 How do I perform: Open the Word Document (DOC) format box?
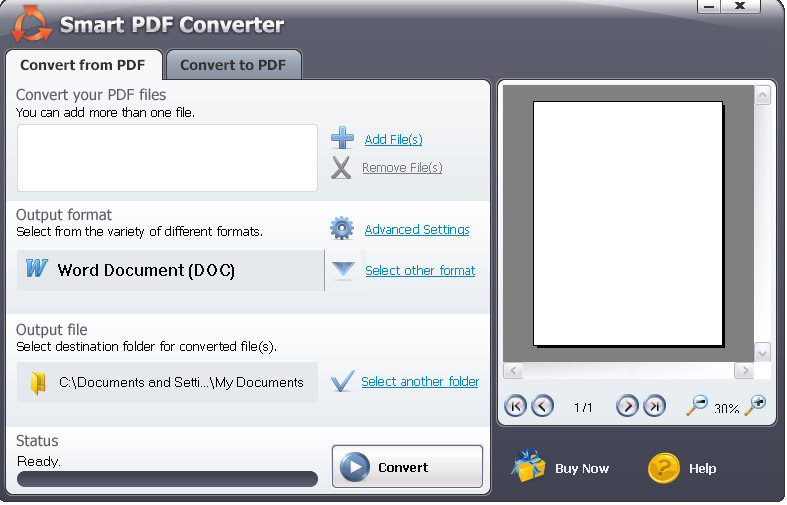171,270
